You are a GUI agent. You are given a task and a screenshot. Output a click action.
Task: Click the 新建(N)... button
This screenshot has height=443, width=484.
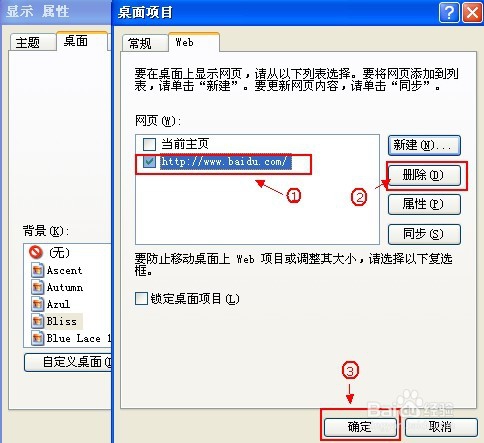424,145
